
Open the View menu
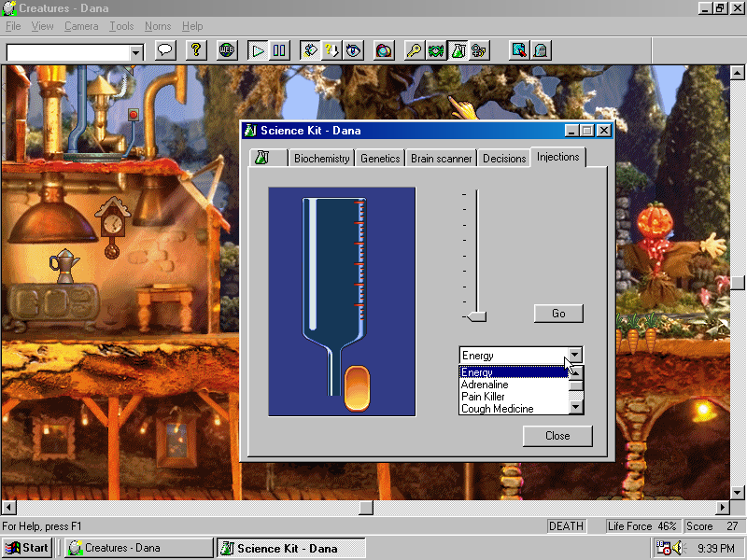tap(42, 26)
